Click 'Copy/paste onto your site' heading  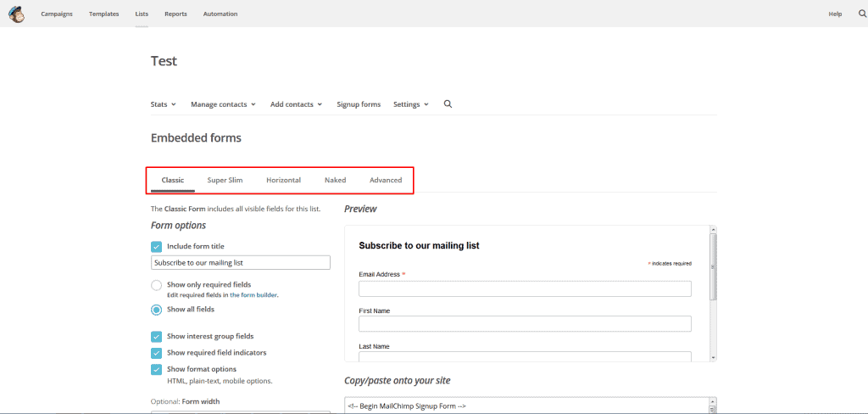(x=398, y=381)
